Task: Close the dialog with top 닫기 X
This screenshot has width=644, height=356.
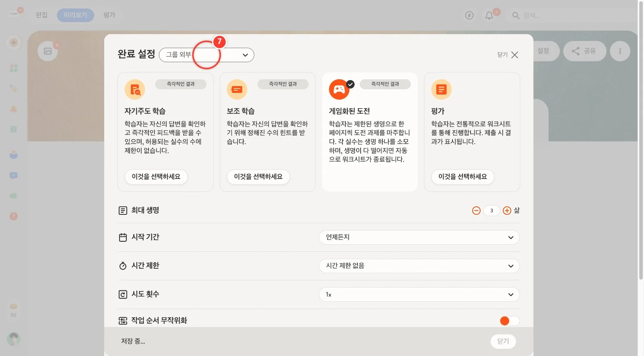Action: point(508,55)
